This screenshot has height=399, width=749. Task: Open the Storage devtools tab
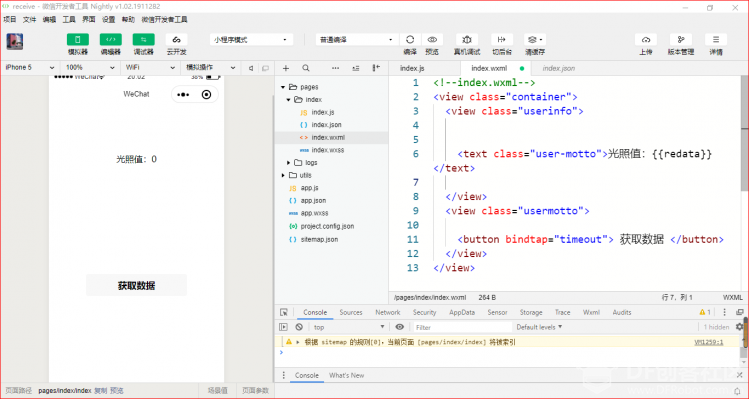coord(531,312)
